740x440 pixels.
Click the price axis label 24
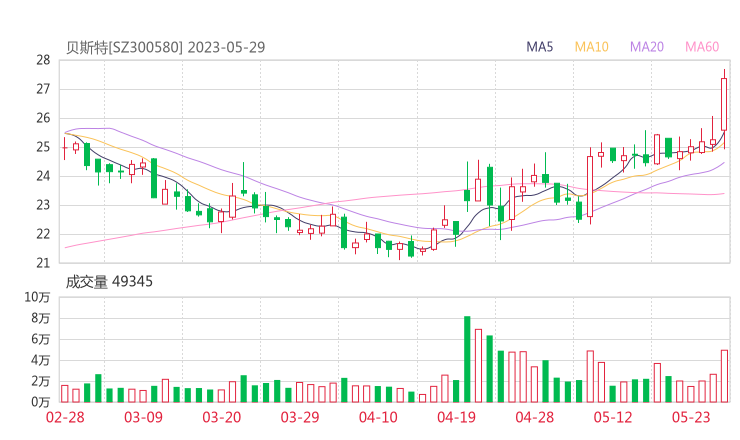pyautogui.click(x=43, y=176)
